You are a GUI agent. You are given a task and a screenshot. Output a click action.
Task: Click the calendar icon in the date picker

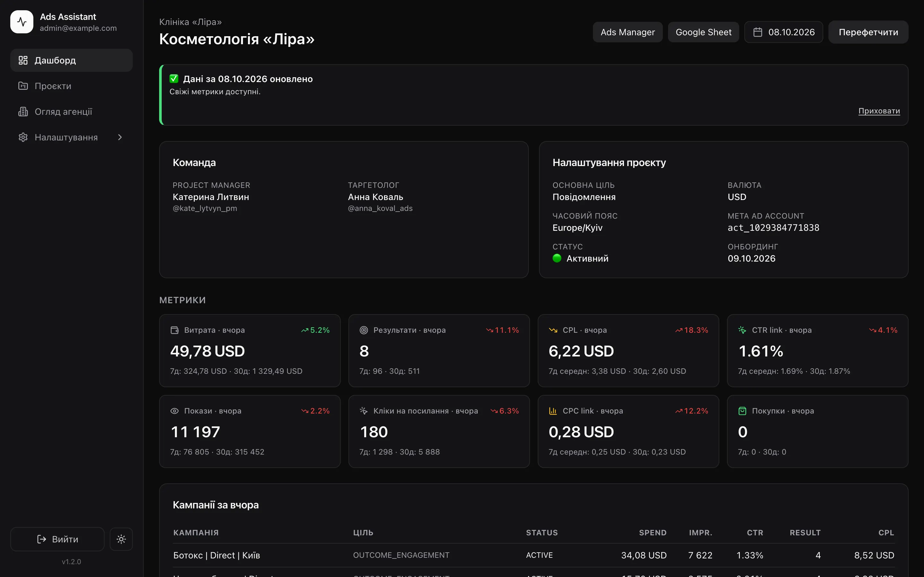pos(757,32)
